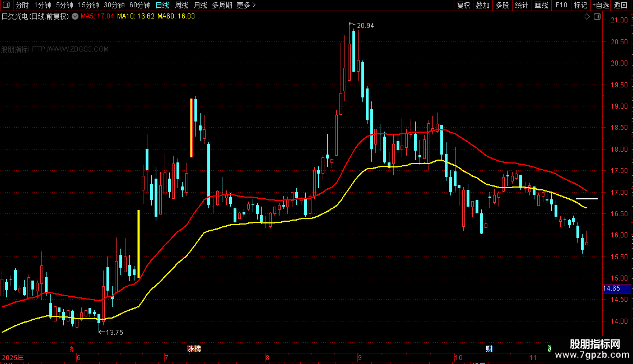The width and height of the screenshot is (633, 364).
Task: Toggle the right side panel icon
Action: 597,17
